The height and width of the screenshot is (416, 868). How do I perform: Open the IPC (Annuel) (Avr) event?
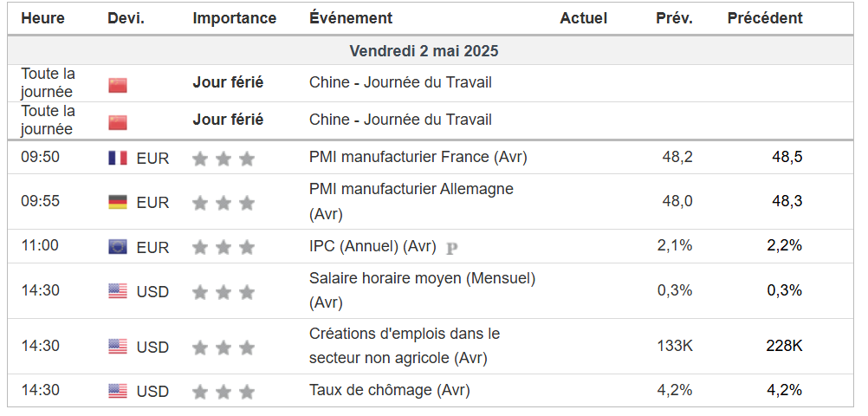372,246
